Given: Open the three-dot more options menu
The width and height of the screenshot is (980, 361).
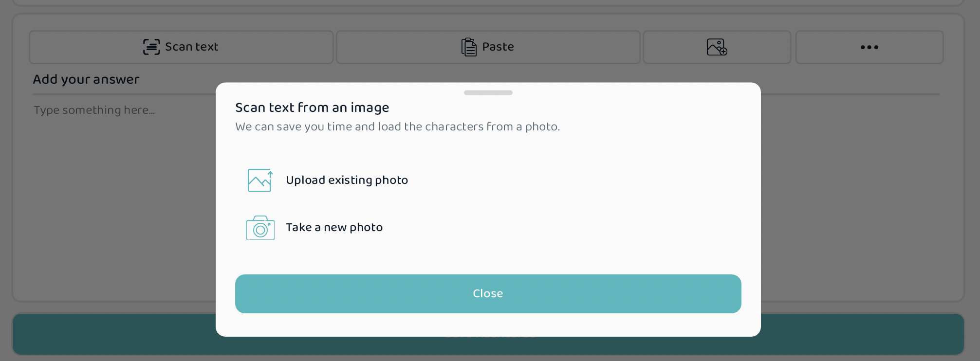Looking at the screenshot, I should coord(869,47).
